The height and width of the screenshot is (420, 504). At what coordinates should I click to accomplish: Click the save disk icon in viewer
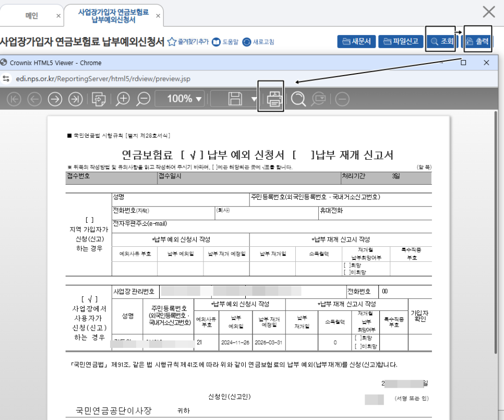[235, 99]
